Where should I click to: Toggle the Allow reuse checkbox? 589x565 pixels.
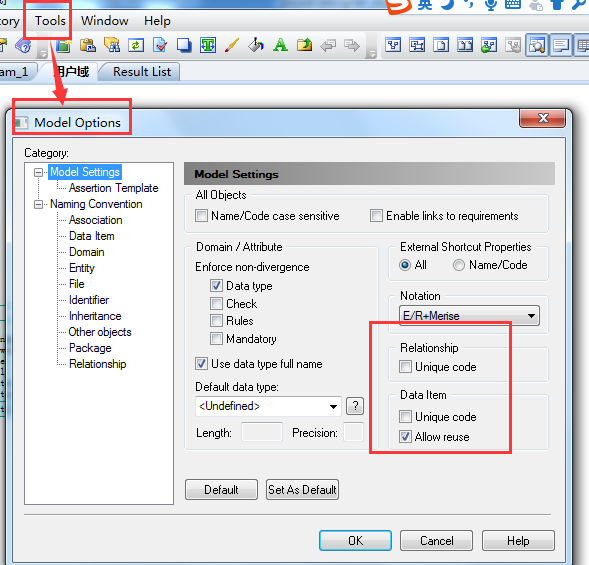(405, 437)
